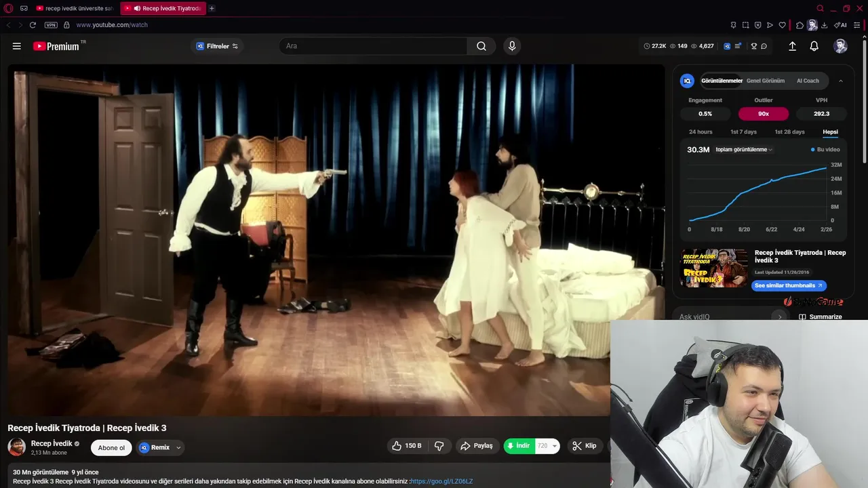Select the '1st 28 days' time range
868x488 pixels.
[789, 131]
